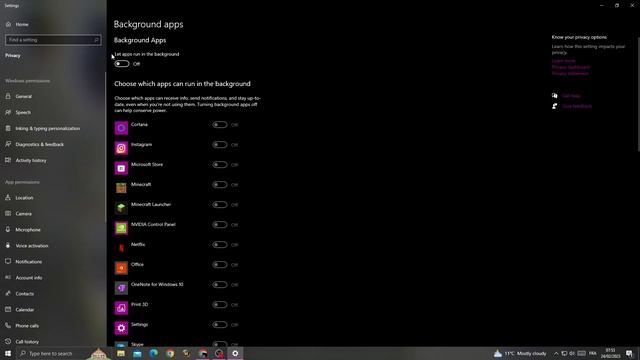Toggle Minecraft Launcher background switch
The height and width of the screenshot is (360, 640).
point(220,204)
